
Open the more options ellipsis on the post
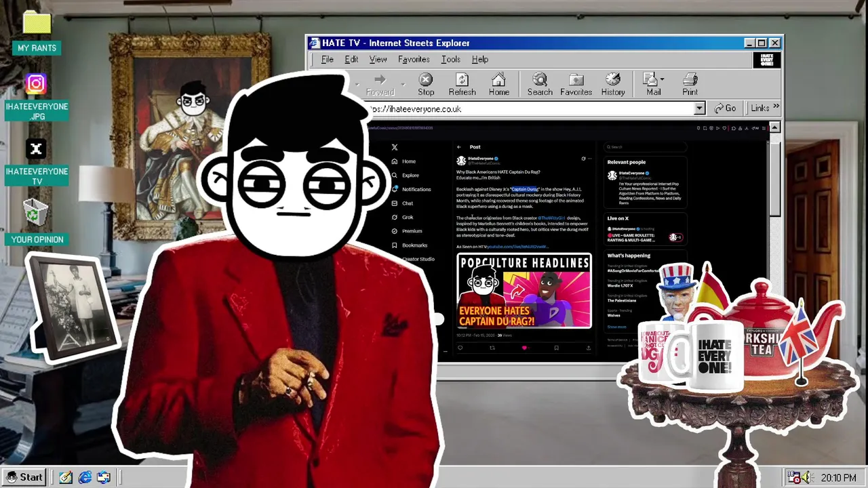point(589,159)
